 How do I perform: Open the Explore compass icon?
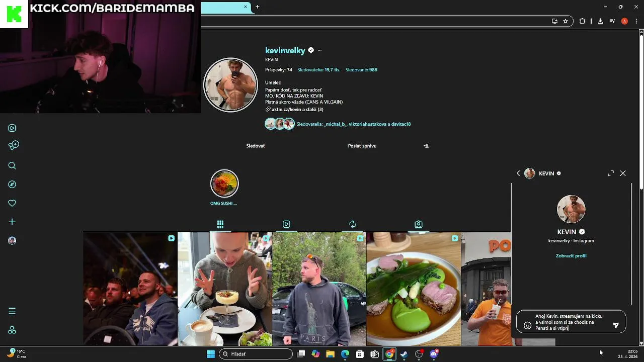(12, 185)
